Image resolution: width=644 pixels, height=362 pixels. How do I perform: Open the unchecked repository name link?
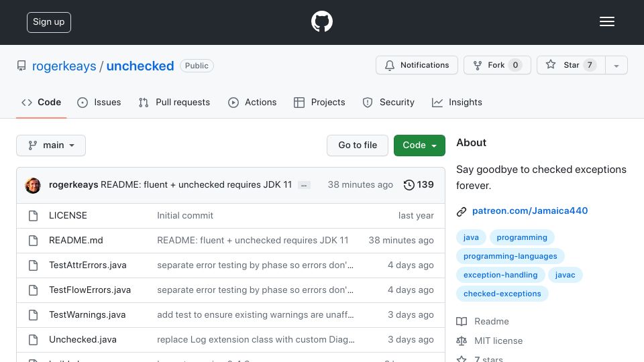140,66
